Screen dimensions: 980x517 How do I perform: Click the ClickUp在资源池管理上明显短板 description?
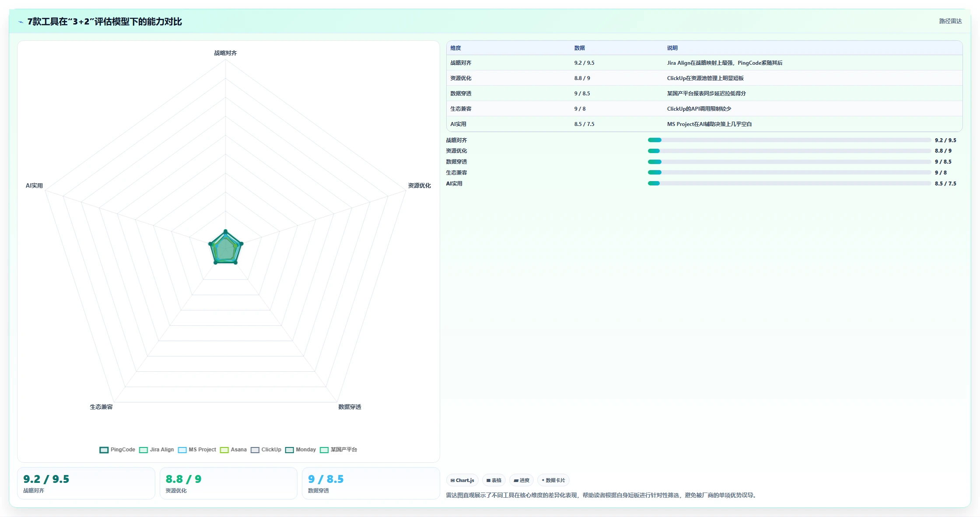click(x=705, y=78)
